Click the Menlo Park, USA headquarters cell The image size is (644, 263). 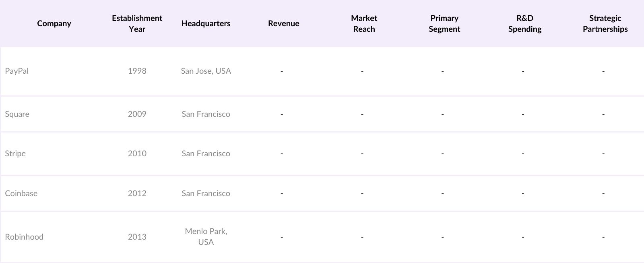(x=206, y=237)
